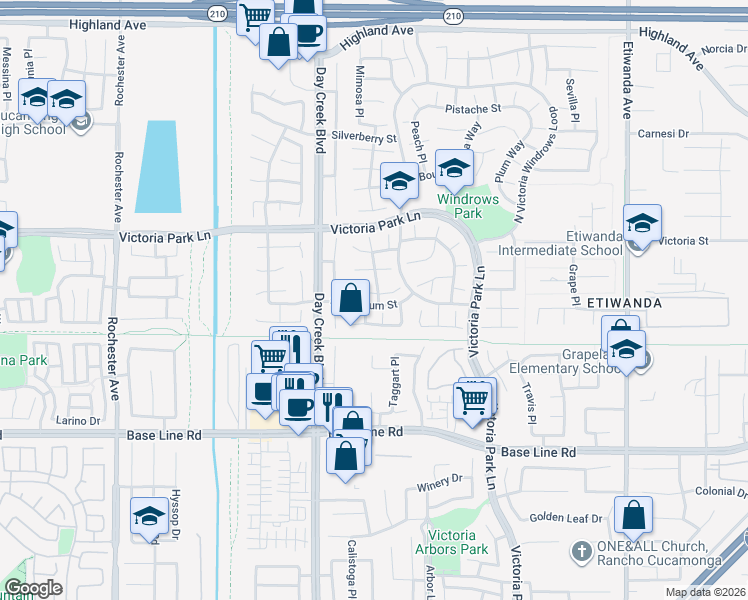Select the Silverberry St street label
The image size is (748, 600).
pyautogui.click(x=364, y=137)
